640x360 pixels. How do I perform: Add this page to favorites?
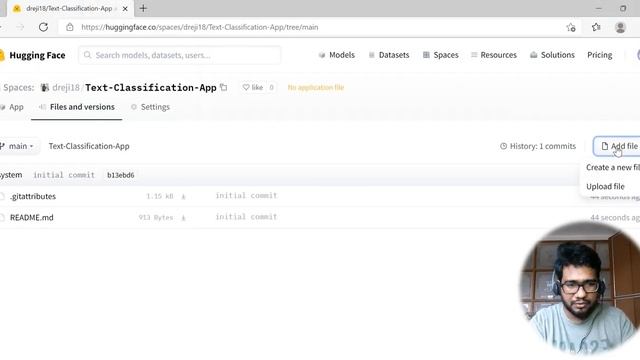coord(571,27)
